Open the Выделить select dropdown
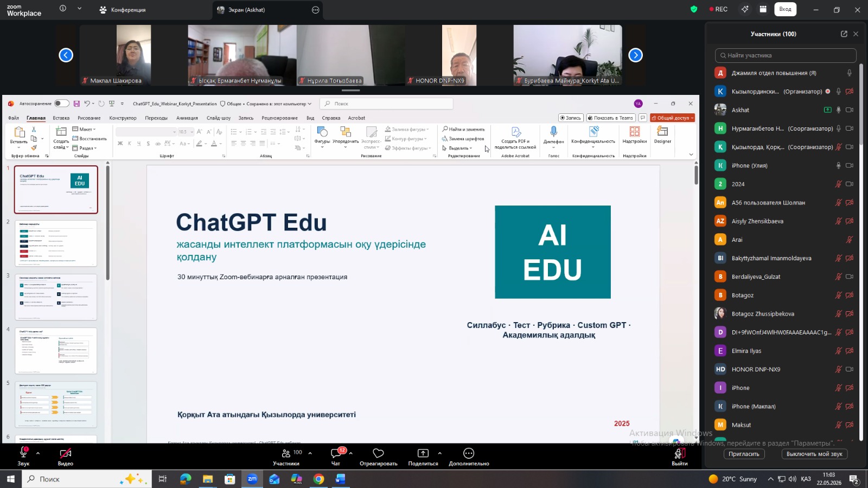 (457, 148)
